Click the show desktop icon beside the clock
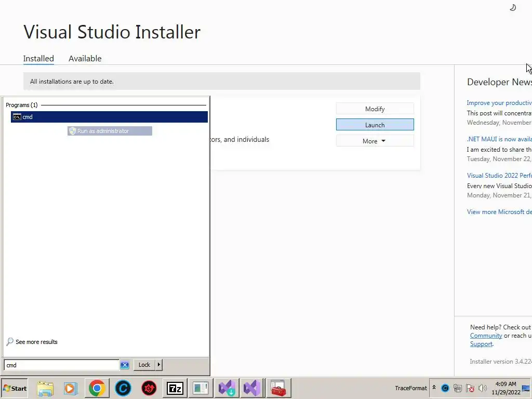This screenshot has height=399, width=532. 526,388
